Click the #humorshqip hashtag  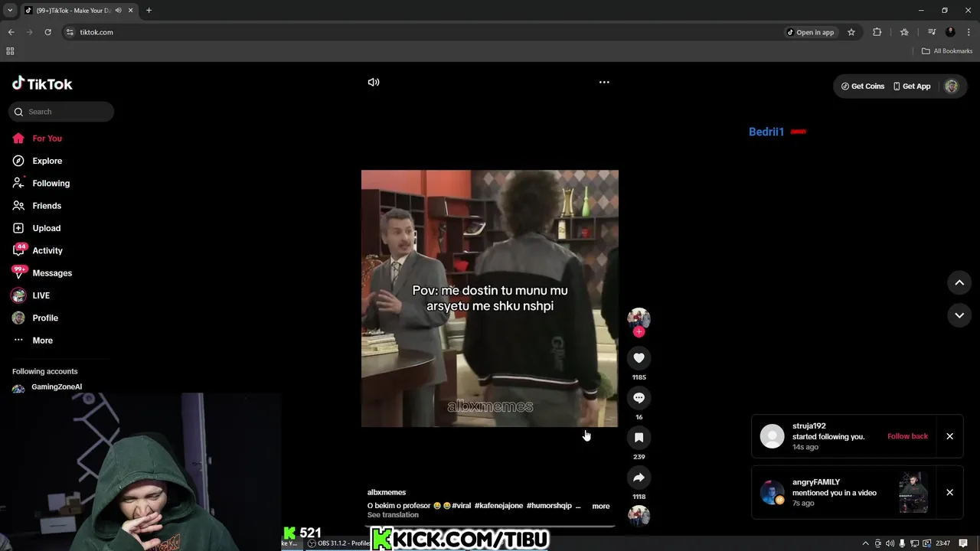point(549,506)
